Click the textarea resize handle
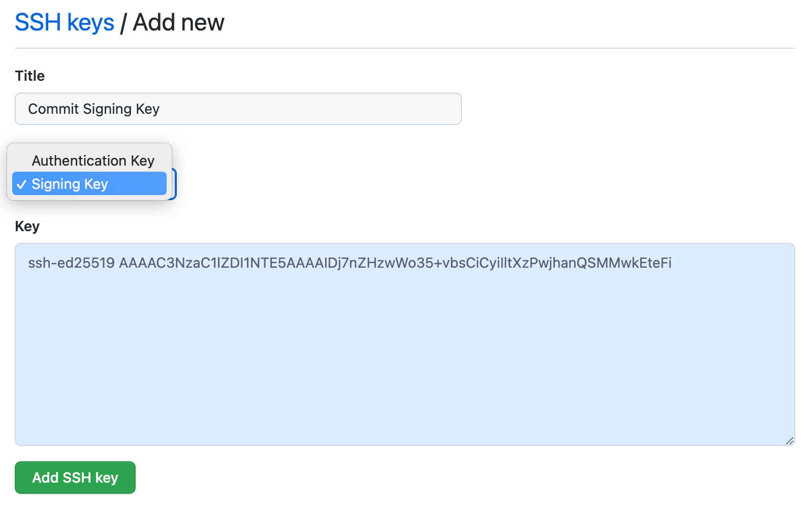The width and height of the screenshot is (812, 508). coord(790,440)
